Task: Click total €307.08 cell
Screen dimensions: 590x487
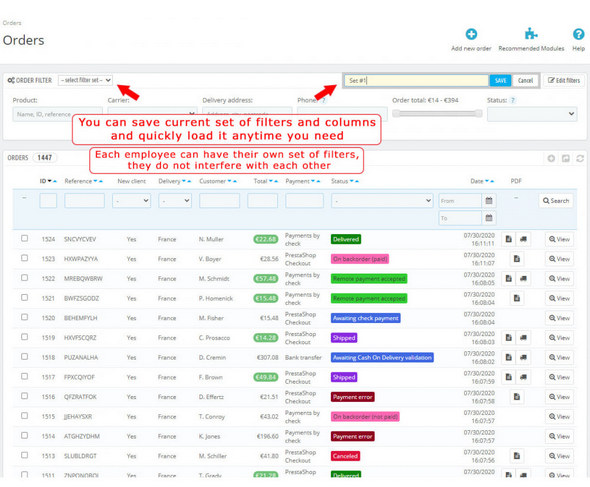Action: point(267,358)
